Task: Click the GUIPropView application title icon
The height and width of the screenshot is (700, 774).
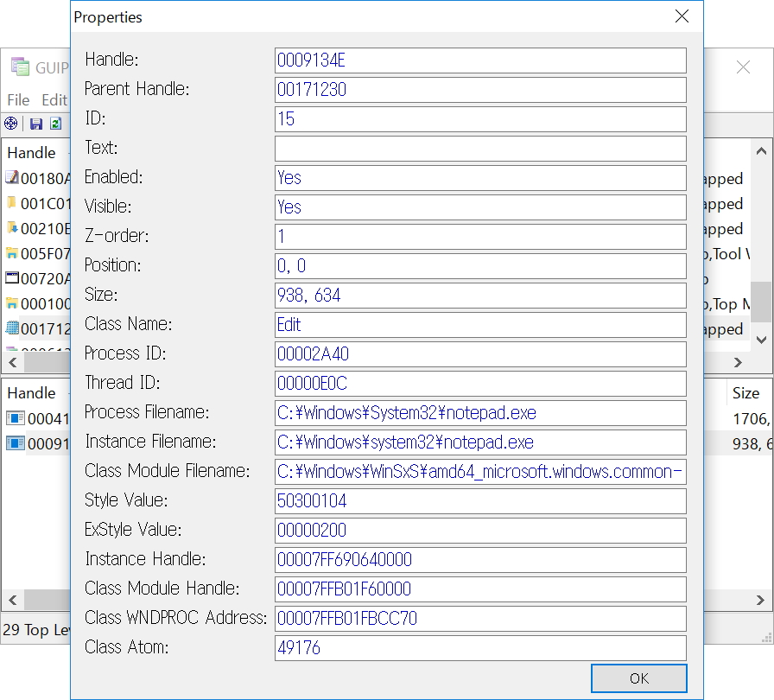Action: pyautogui.click(x=20, y=67)
